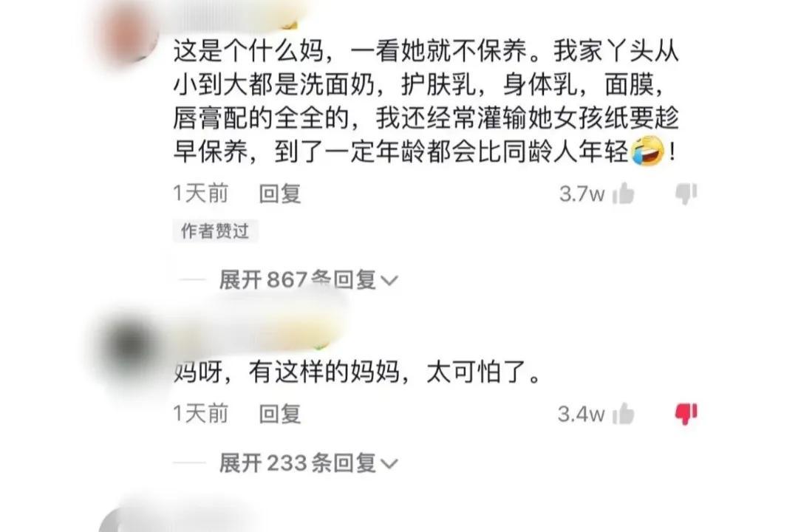Open the first commenter's blurred avatar
Screen dimensions: 798x532
tap(129, 32)
